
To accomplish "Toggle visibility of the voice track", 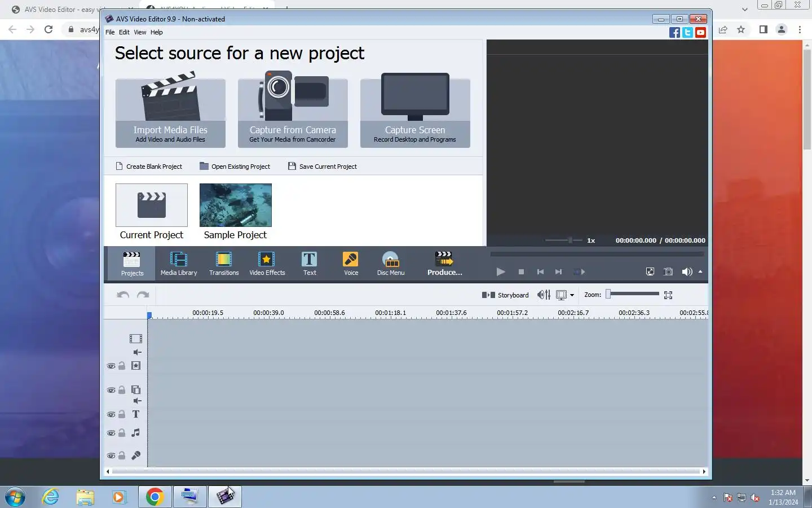I will (x=111, y=456).
